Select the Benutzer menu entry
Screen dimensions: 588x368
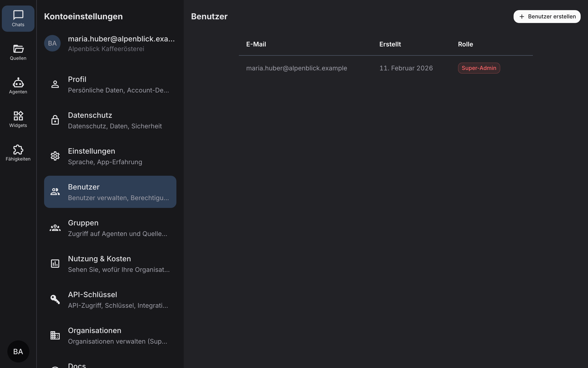(x=110, y=192)
